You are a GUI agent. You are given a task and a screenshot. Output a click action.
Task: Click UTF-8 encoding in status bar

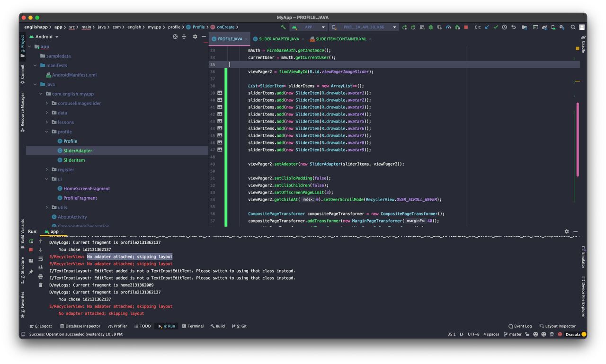[473, 334]
